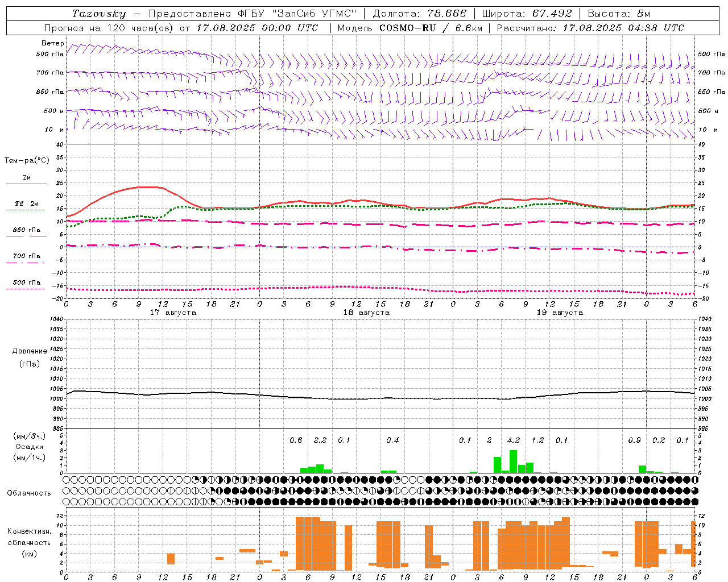Image resolution: width=728 pixels, height=582 pixels.
Task: Click the (мм/1ч.) unit label
Action: click(x=30, y=458)
